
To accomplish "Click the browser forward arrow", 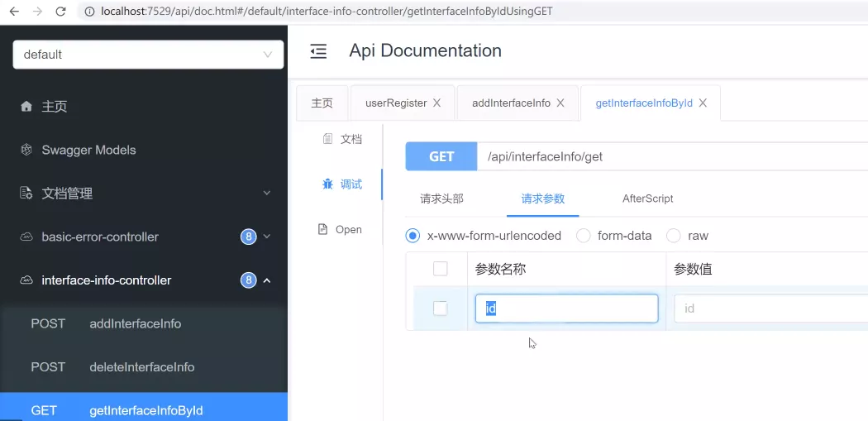I will (x=37, y=11).
